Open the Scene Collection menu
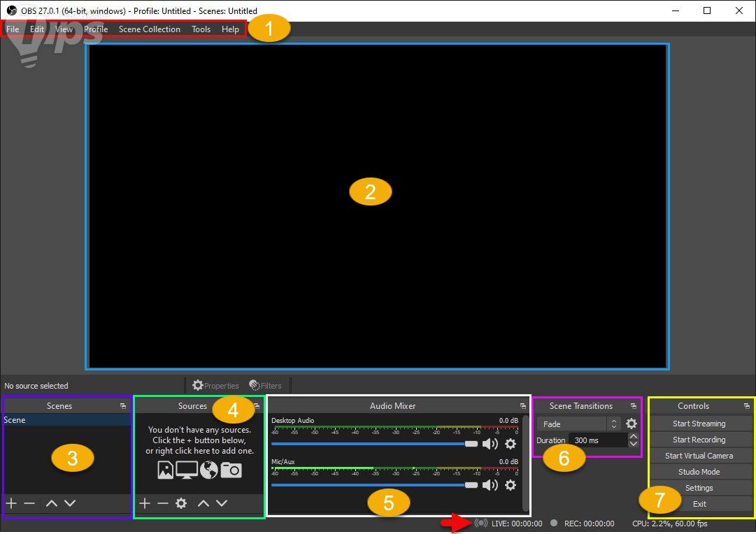This screenshot has height=534, width=756. point(150,29)
